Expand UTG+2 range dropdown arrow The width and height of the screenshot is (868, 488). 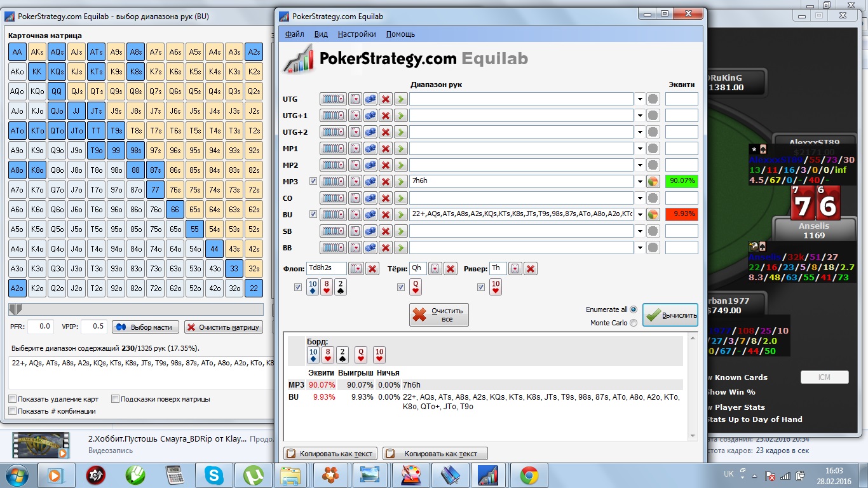(x=639, y=132)
